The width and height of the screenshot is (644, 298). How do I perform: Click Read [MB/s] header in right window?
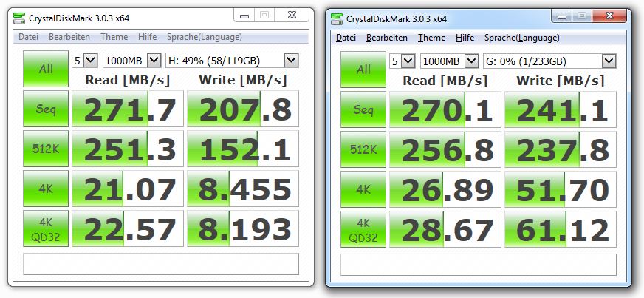[445, 81]
